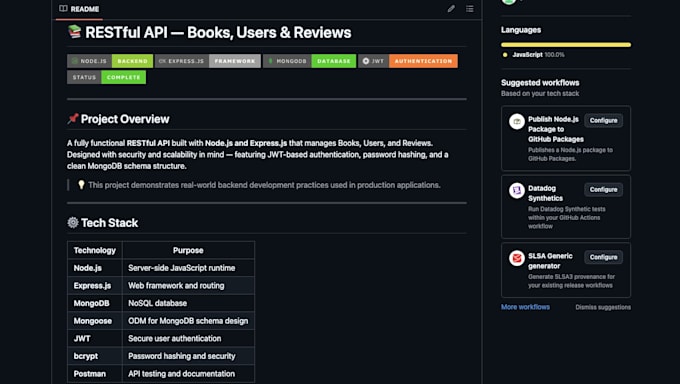Click the JWT table cell
This screenshot has height=384, width=680.
coord(95,338)
